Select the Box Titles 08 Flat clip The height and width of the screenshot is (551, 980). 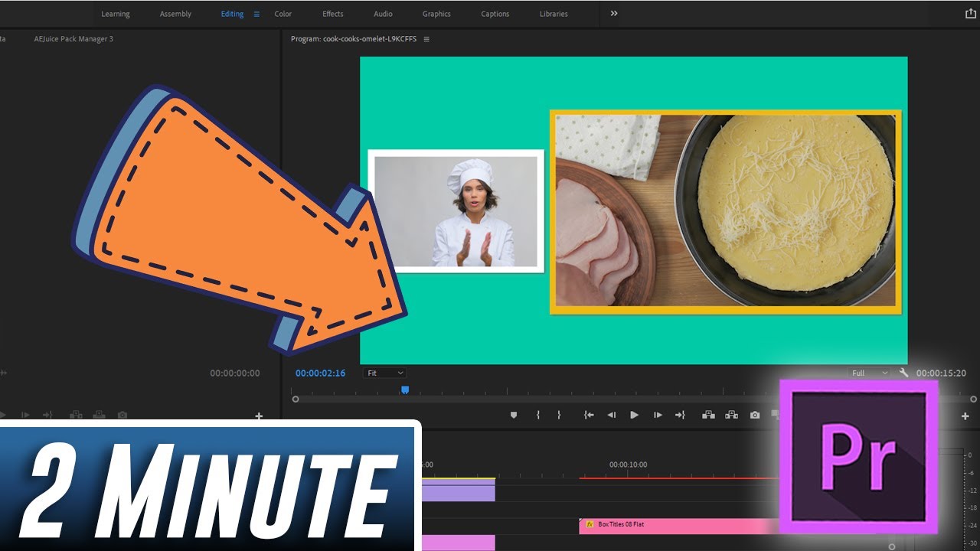click(x=679, y=525)
